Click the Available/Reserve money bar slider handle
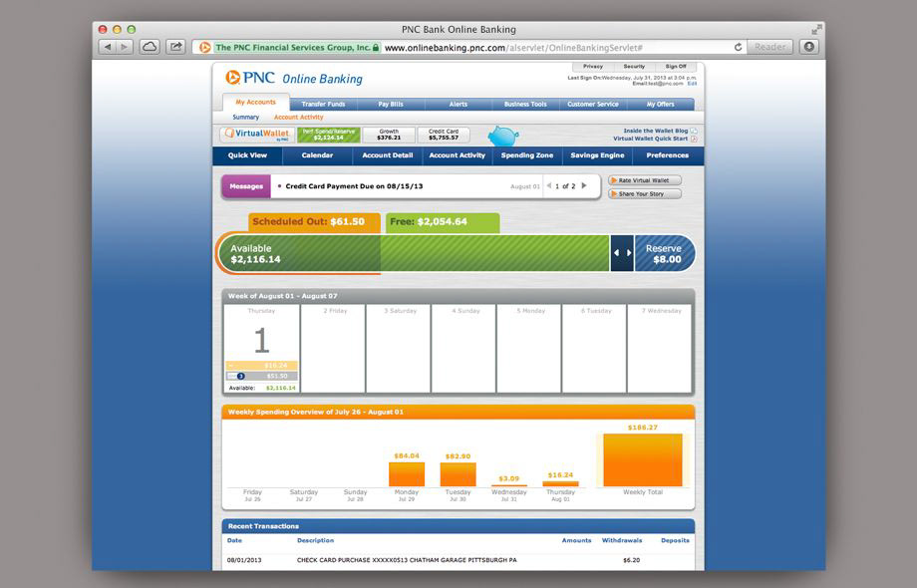 point(622,253)
